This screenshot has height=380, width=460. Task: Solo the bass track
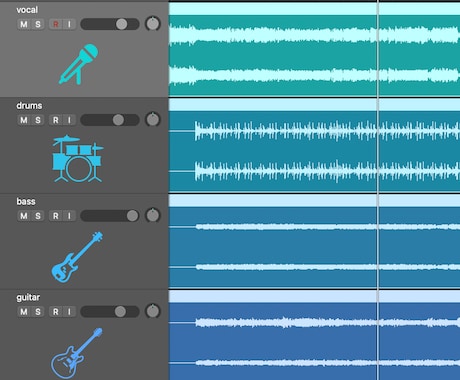[x=38, y=216]
